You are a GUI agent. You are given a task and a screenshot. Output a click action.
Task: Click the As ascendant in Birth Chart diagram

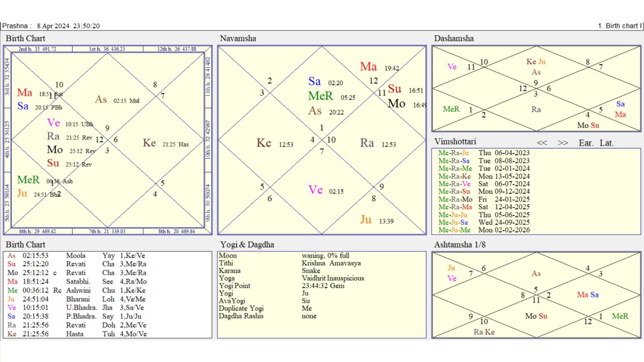117,100
